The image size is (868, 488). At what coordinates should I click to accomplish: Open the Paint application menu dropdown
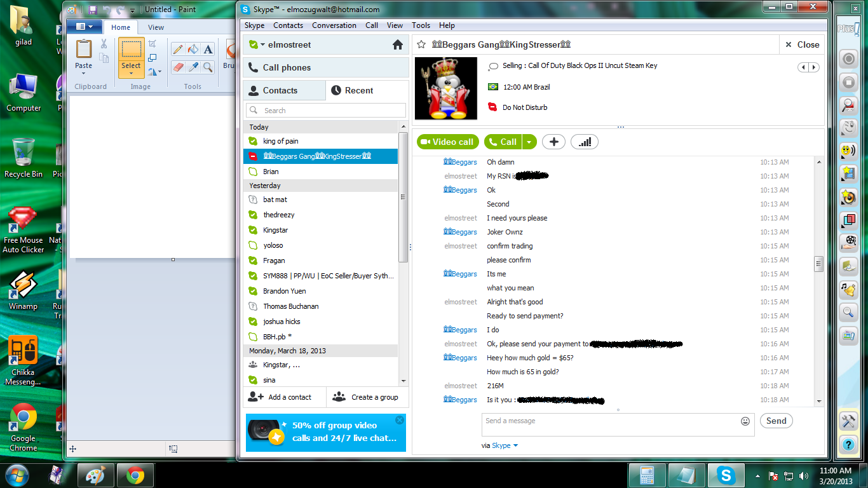pos(84,27)
